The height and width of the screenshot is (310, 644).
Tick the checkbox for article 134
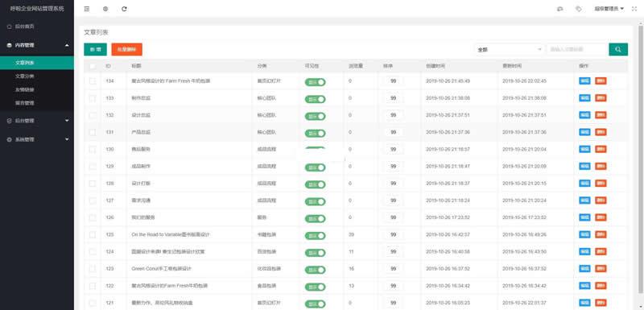[93, 81]
